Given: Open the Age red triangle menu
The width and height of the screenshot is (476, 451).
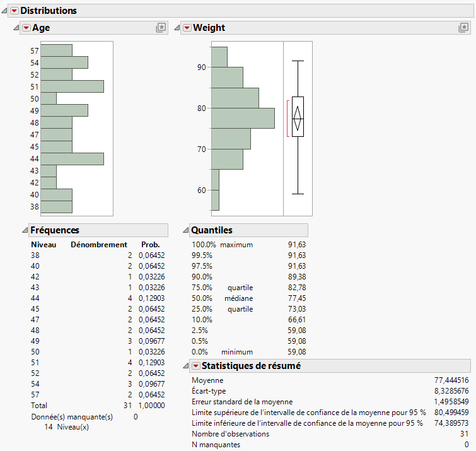Looking at the screenshot, I should 26,28.
